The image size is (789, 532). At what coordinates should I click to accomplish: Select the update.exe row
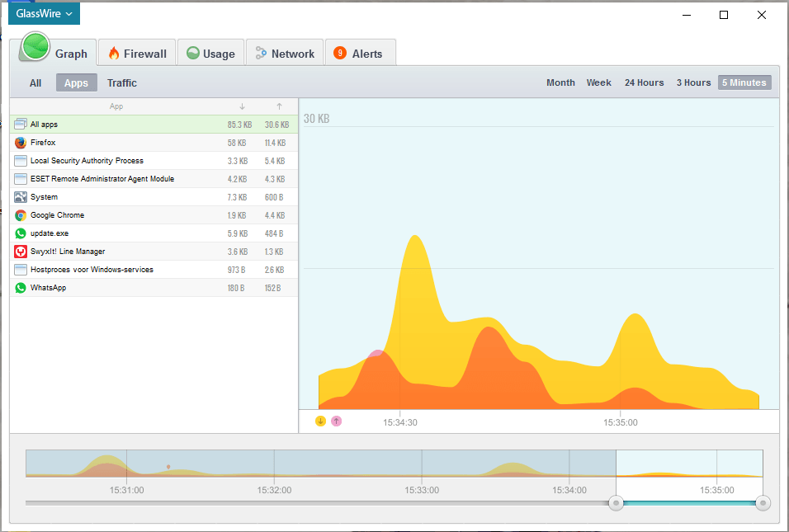click(x=154, y=233)
